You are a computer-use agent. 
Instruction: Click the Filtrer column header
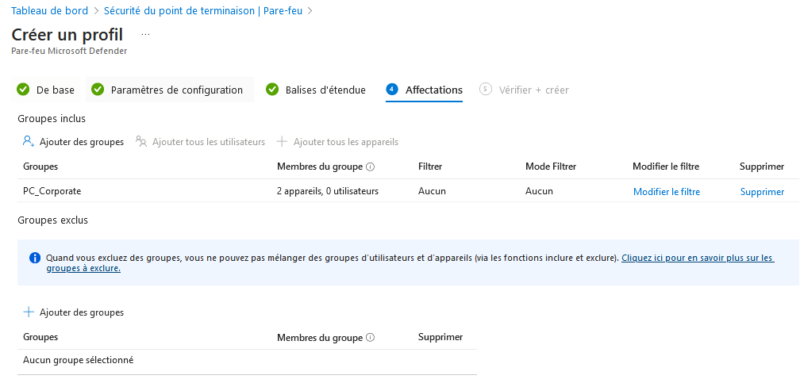coord(430,166)
